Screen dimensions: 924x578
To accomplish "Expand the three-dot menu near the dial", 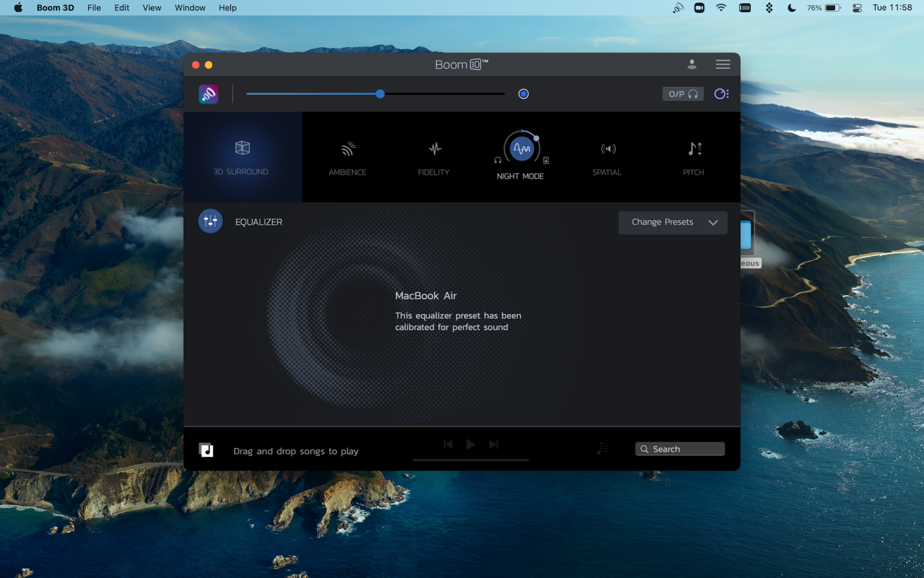I will pyautogui.click(x=726, y=93).
